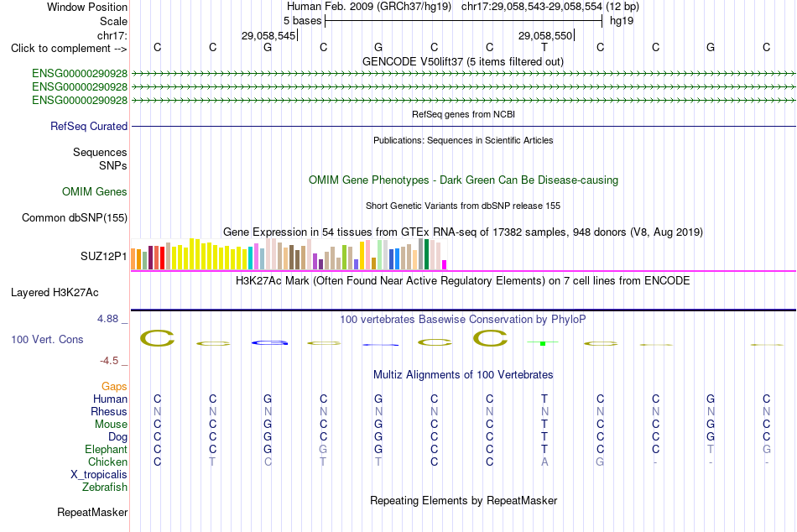This screenshot has height=532, width=797.
Task: Click the Layered H3K27Ac track label
Action: coord(55,293)
